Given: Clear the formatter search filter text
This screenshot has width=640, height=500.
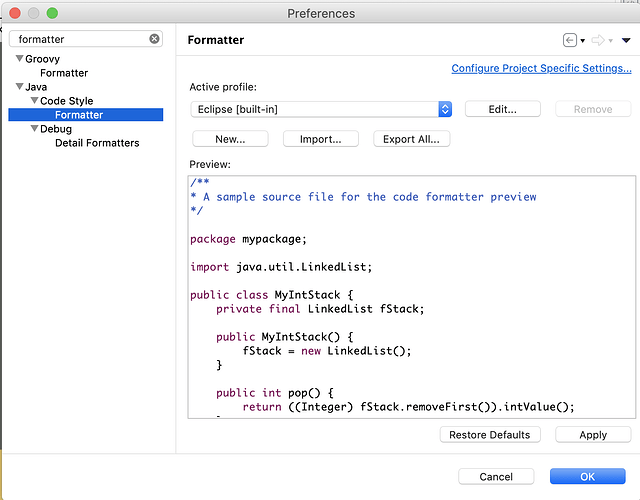Looking at the screenshot, I should [155, 39].
